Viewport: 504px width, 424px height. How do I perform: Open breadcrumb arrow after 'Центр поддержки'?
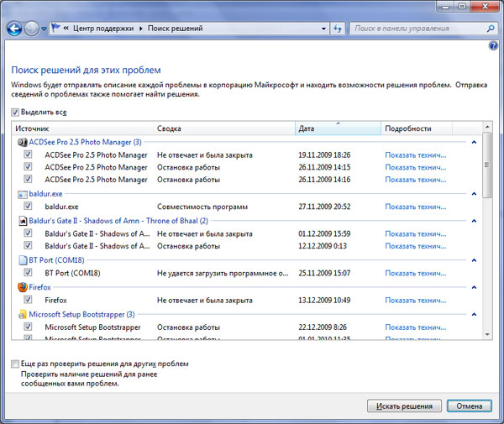pos(141,29)
